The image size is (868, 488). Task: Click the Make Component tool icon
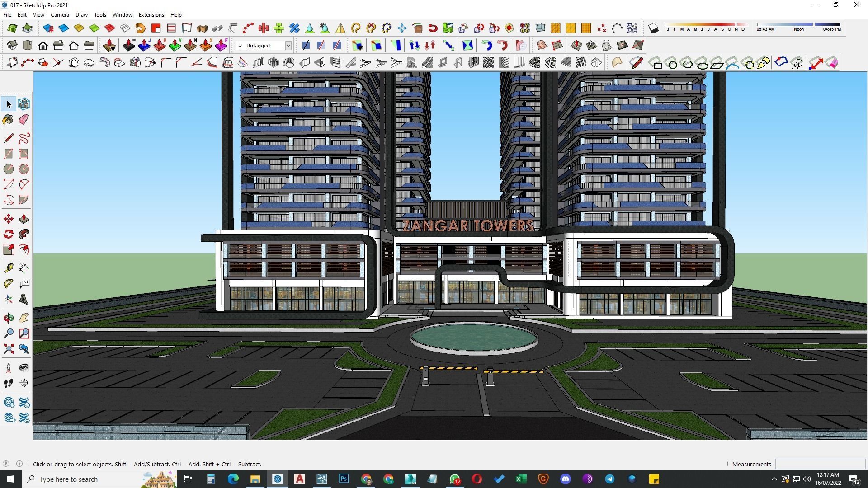24,104
